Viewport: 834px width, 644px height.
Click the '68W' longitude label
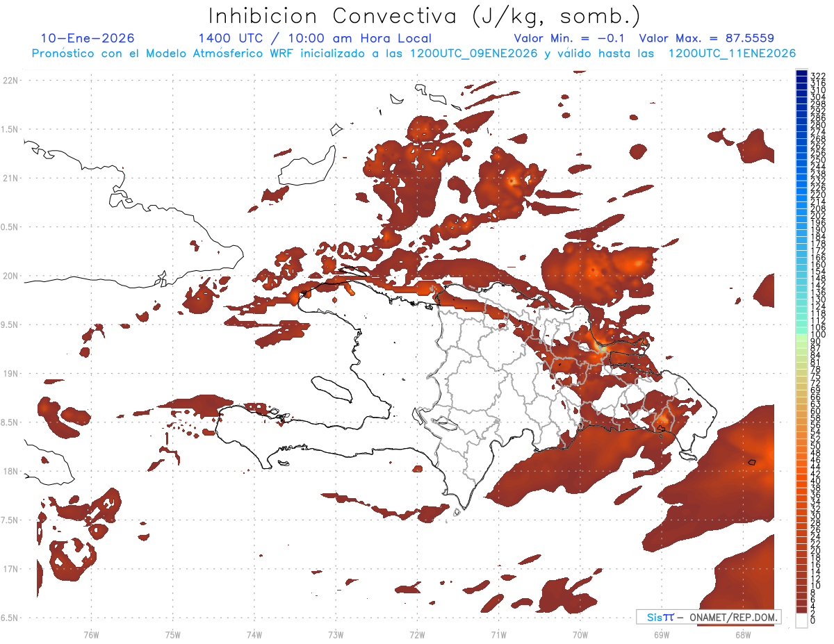coord(743,634)
